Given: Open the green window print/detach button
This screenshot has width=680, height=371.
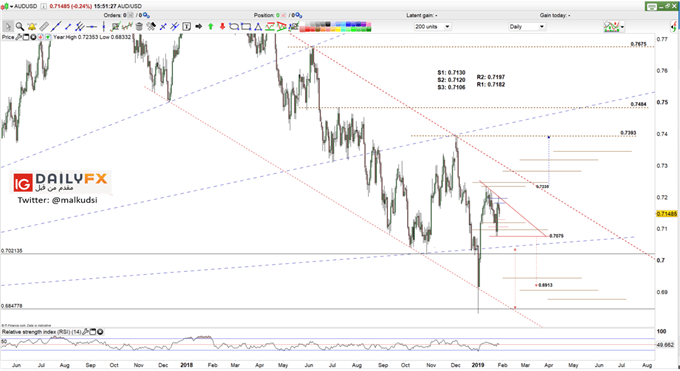Looking at the screenshot, I should click(x=651, y=6).
